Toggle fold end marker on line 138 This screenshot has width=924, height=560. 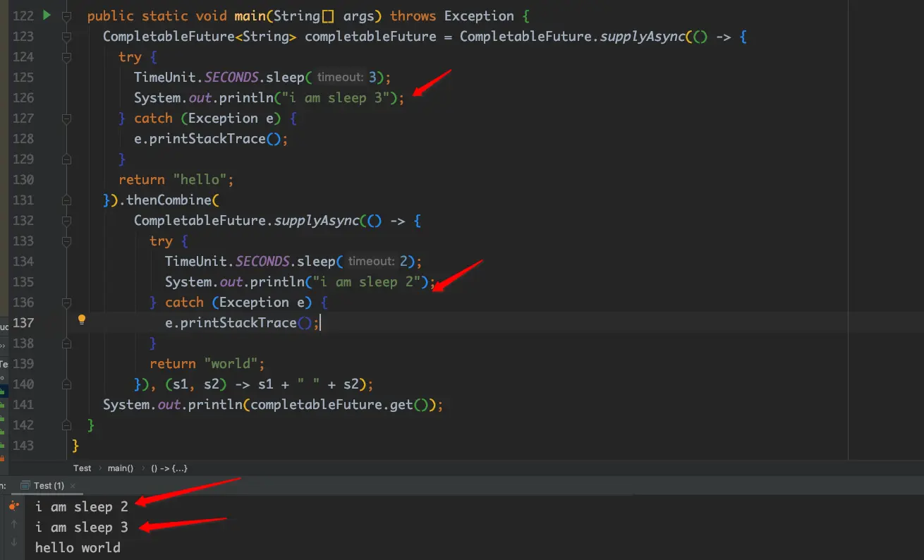[66, 343]
